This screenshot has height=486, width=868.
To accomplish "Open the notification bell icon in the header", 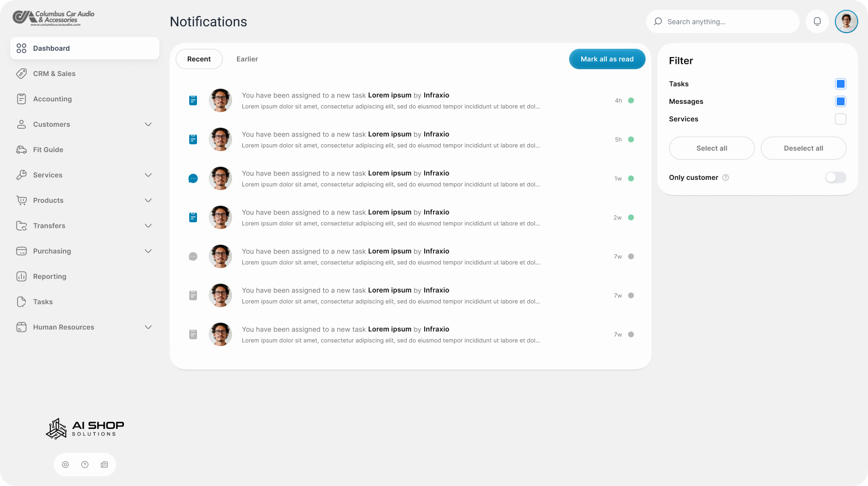I will point(817,21).
